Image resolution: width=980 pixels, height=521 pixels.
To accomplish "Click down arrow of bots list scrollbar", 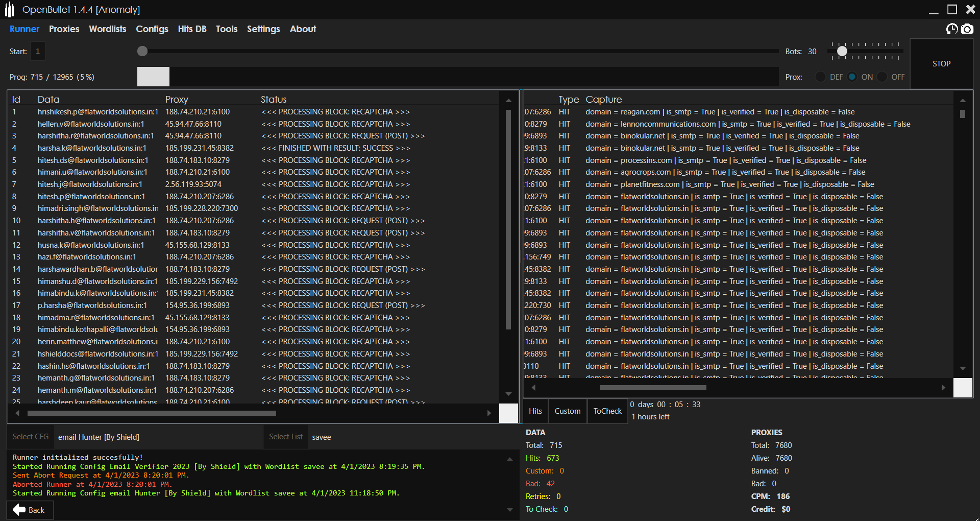I will pyautogui.click(x=508, y=394).
